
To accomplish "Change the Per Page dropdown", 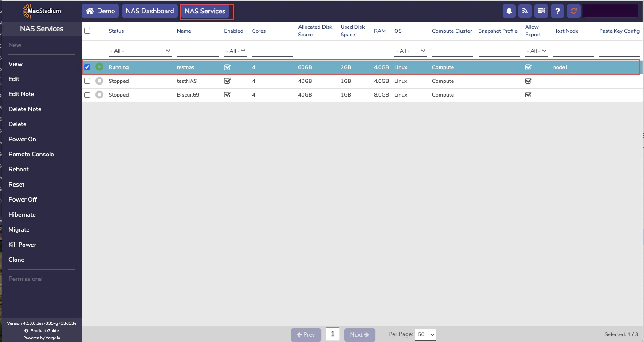I will (x=425, y=334).
